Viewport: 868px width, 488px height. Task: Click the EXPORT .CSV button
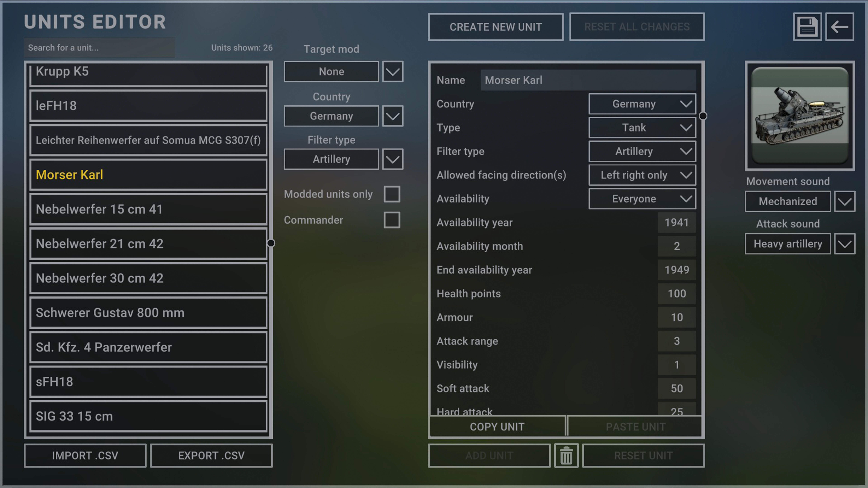click(211, 456)
